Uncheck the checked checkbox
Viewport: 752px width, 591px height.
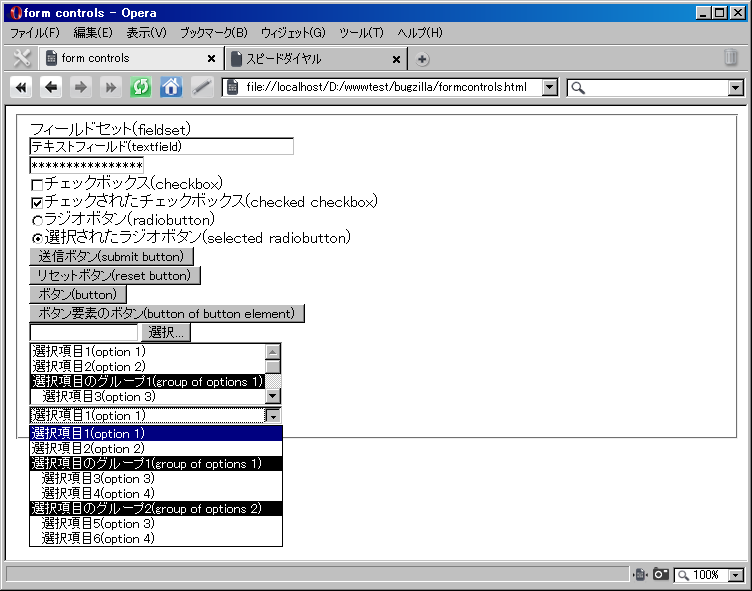pyautogui.click(x=37, y=203)
